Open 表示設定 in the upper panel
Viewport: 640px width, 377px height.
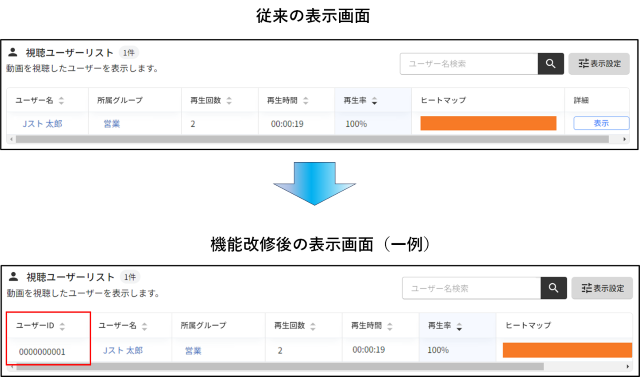tap(599, 64)
